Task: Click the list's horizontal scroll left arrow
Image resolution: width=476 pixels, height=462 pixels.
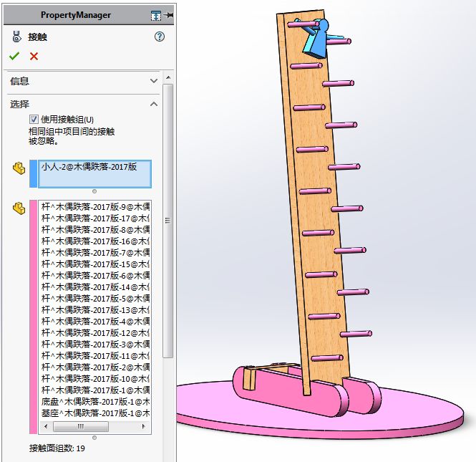Action: coord(46,426)
